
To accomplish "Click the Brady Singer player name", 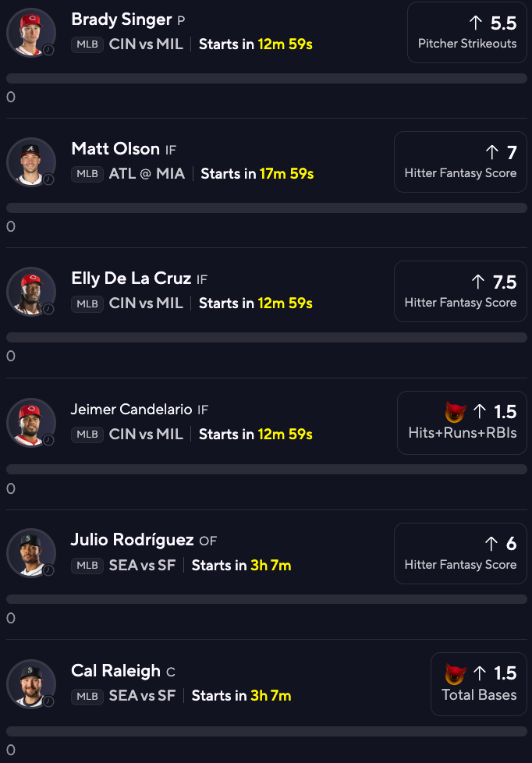I will click(121, 20).
